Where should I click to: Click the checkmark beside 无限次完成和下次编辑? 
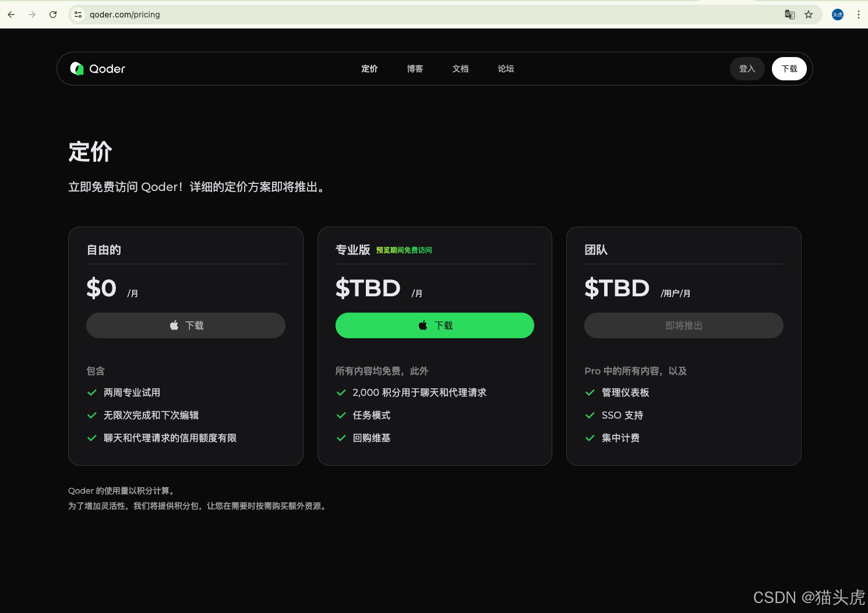92,415
